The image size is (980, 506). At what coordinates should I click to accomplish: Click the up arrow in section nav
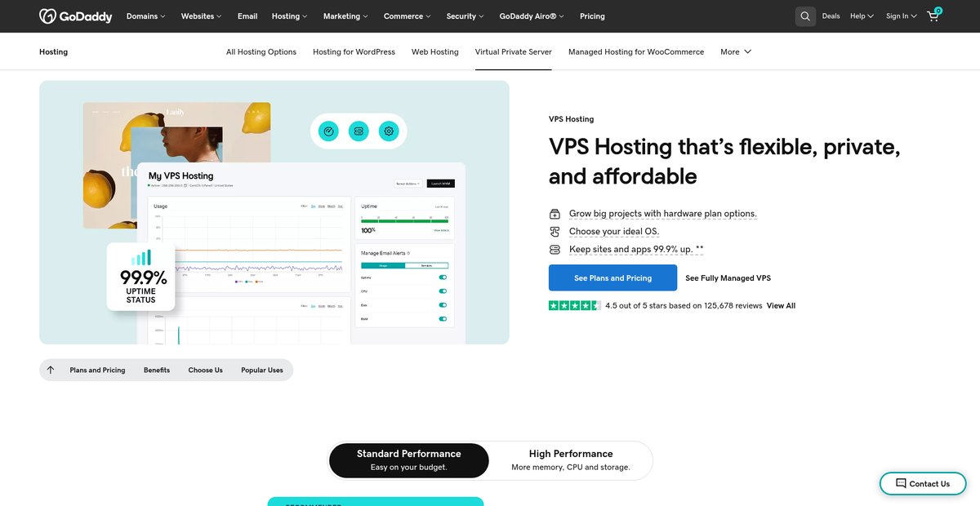51,370
